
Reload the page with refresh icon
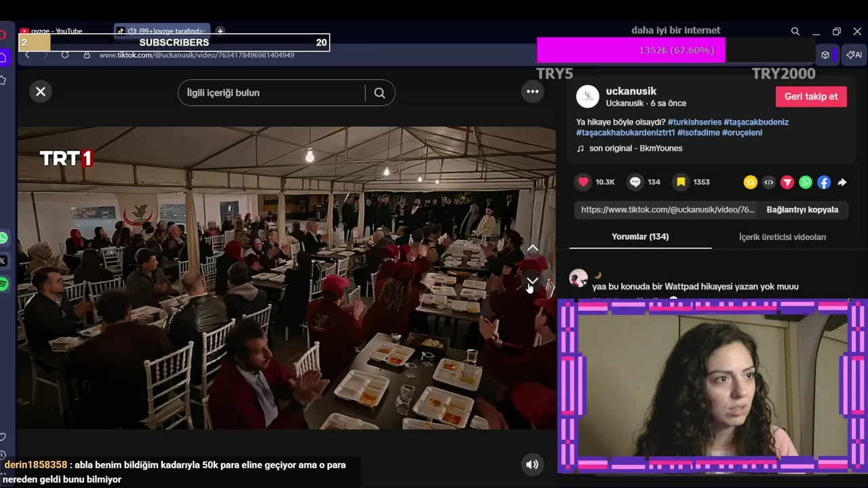(65, 55)
